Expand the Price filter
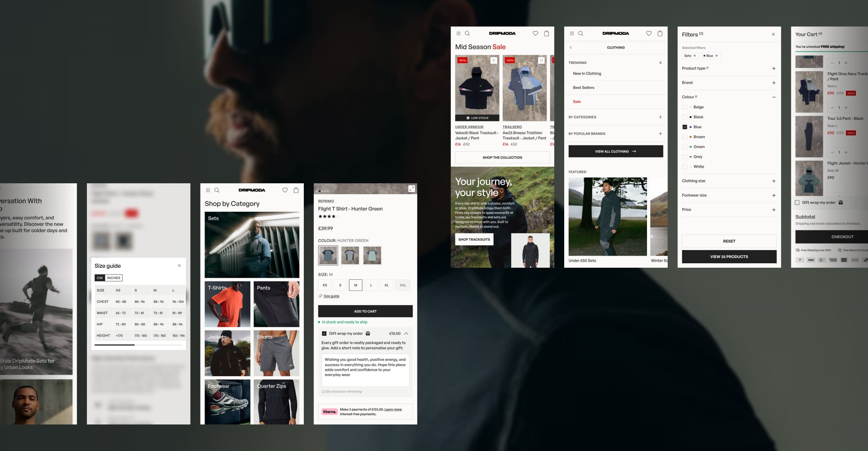Viewport: 868px width, 451px height. (774, 210)
